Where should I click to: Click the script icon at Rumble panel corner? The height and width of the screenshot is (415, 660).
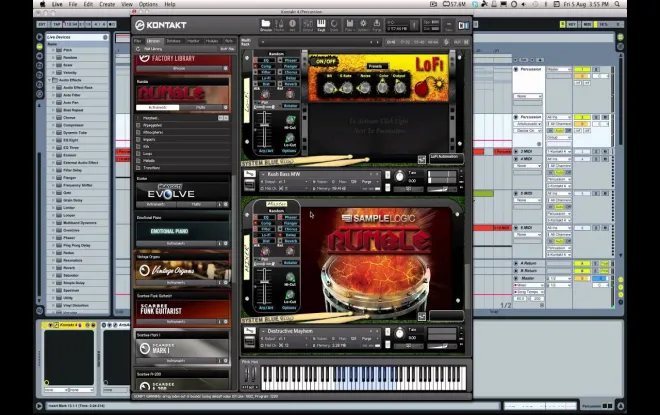(x=421, y=316)
